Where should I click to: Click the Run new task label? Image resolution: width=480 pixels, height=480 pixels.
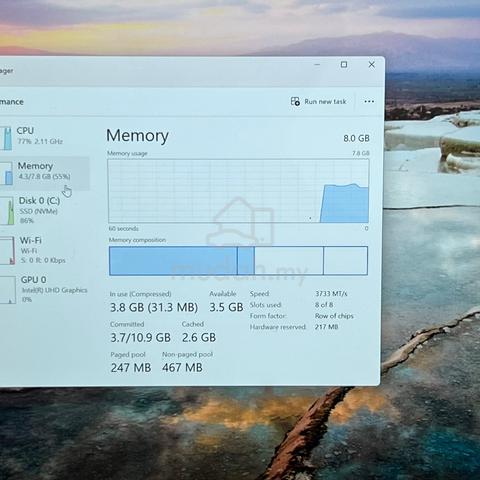(x=325, y=101)
